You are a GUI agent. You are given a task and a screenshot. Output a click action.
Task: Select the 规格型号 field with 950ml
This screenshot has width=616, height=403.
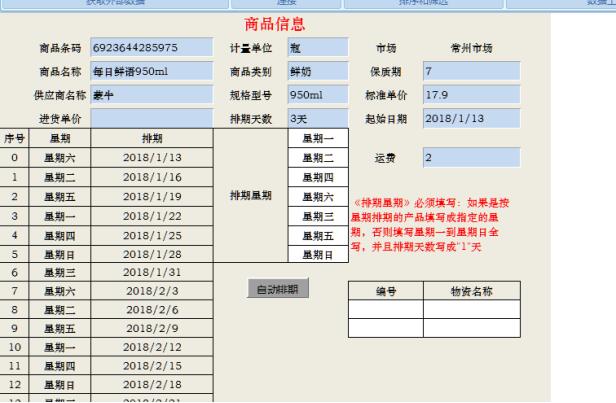(317, 95)
